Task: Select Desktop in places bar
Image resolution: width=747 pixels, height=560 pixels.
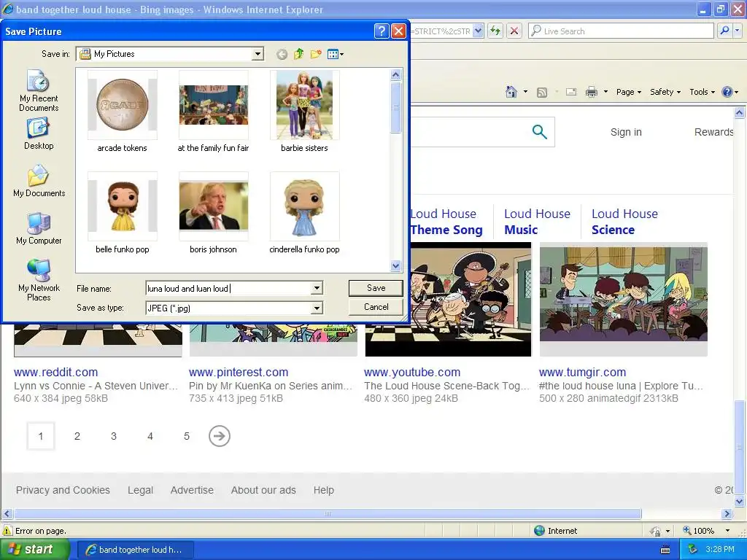Action: [39, 134]
